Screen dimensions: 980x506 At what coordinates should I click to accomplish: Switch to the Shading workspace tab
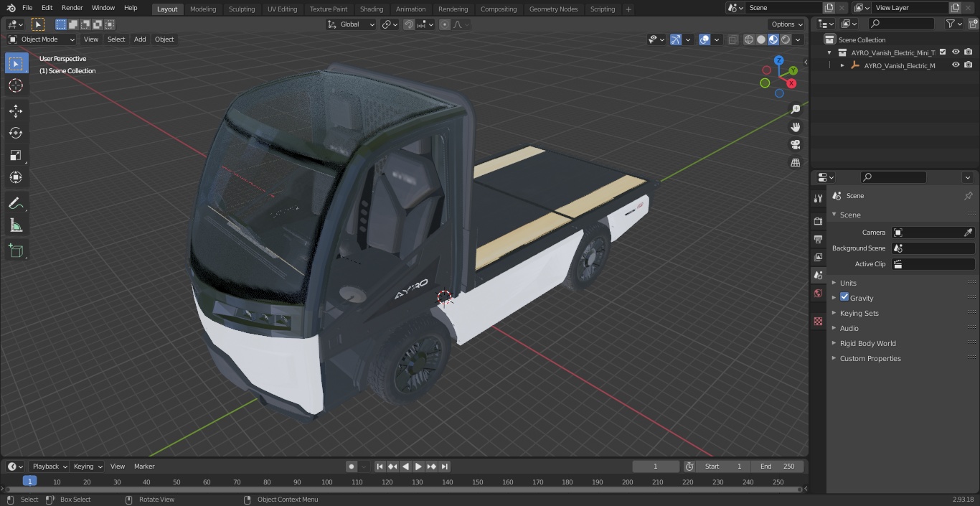pos(372,9)
